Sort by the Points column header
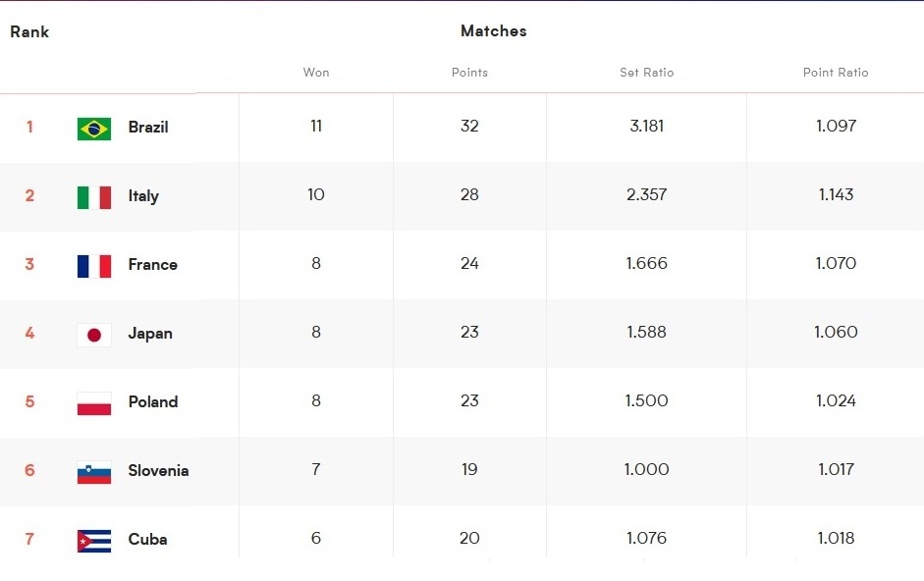924x581 pixels. point(469,73)
